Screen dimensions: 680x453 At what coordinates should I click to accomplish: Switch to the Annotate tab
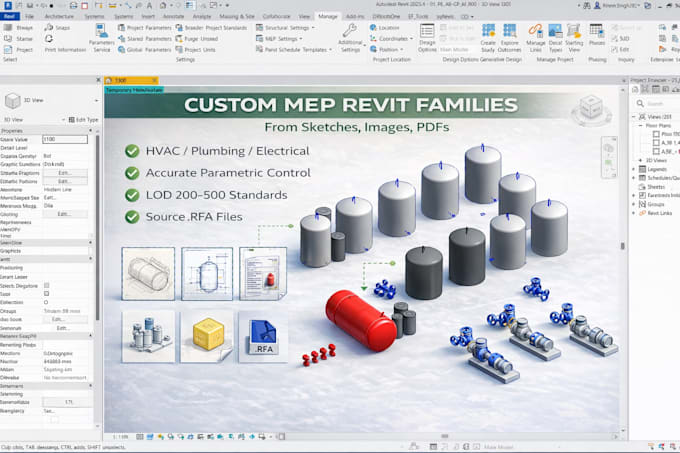173,16
